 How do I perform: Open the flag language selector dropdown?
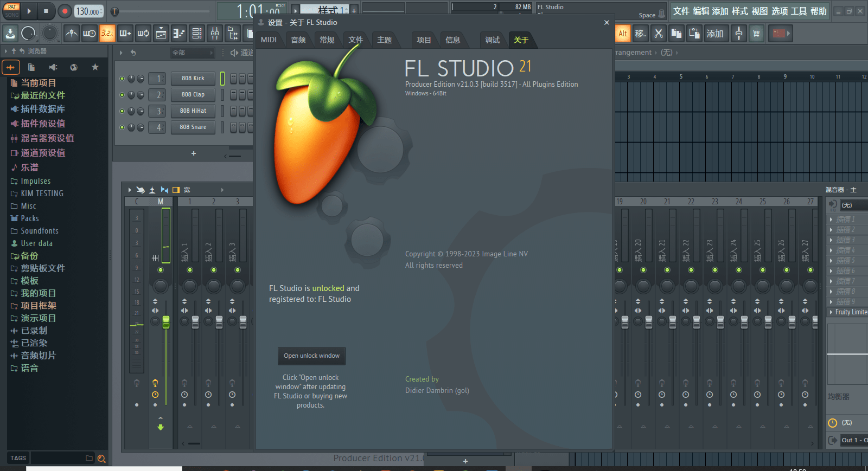782,34
